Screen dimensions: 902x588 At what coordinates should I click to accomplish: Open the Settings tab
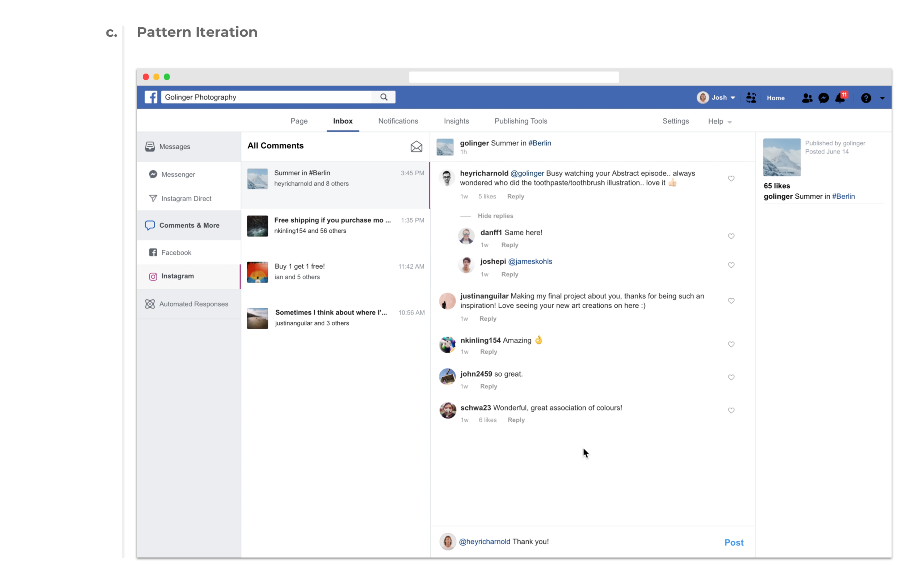675,121
